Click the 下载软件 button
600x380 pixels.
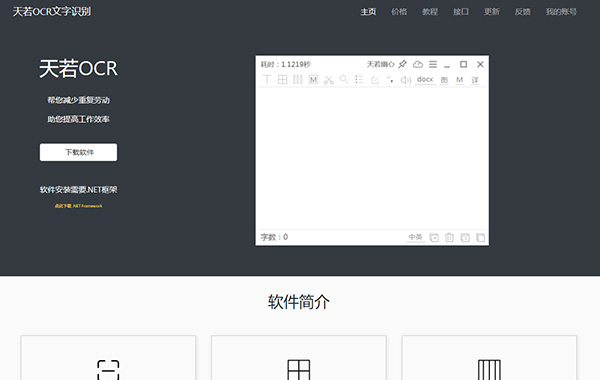(x=78, y=152)
